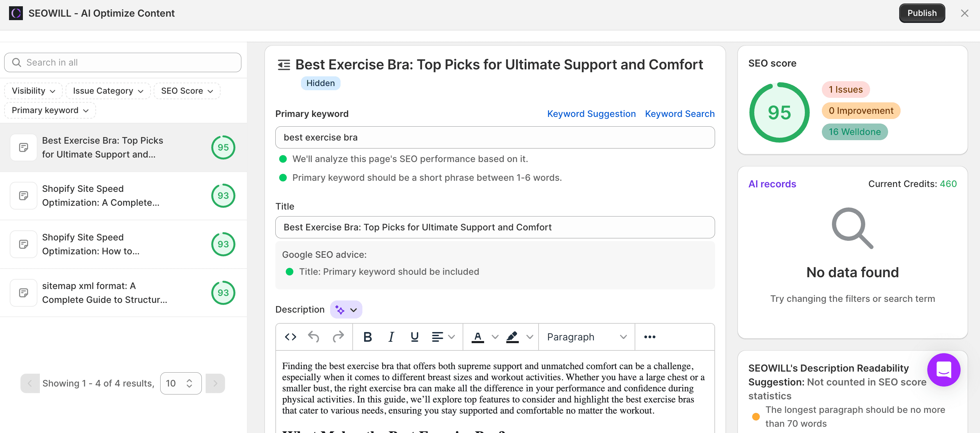Toggle italic formatting in description editor
This screenshot has height=433, width=980.
[x=391, y=337]
